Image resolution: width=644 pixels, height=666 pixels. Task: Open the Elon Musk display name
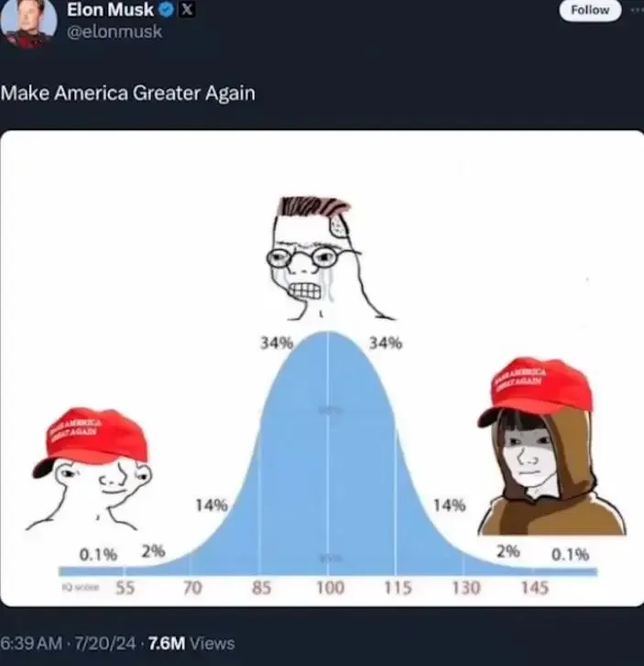(x=110, y=10)
